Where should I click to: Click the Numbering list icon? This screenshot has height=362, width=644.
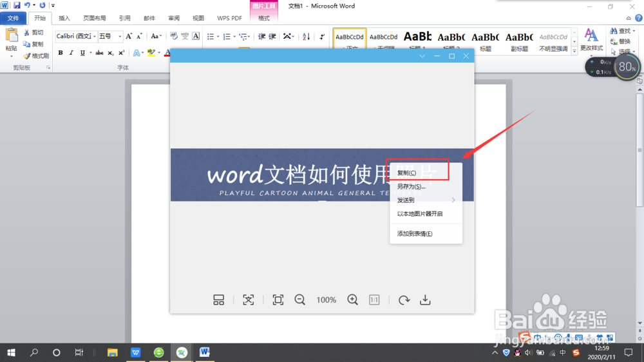227,37
